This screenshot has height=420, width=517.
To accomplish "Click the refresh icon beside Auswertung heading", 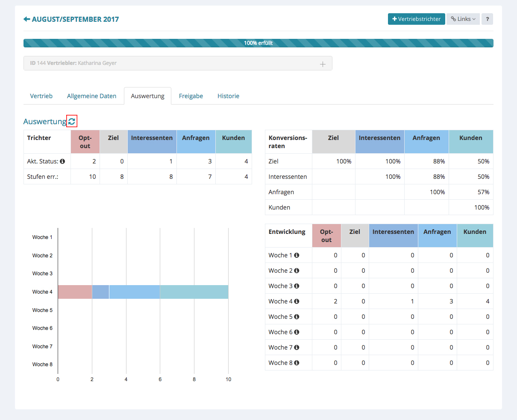I will 72,122.
